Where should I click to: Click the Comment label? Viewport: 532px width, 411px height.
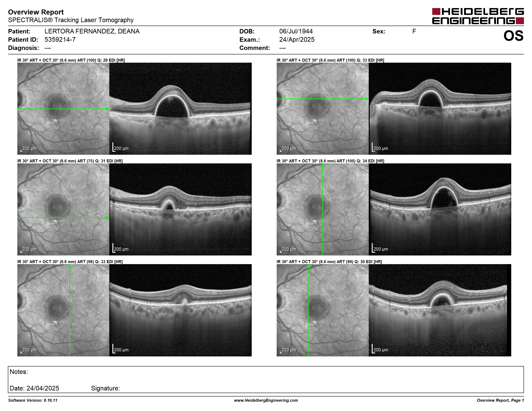coord(255,48)
